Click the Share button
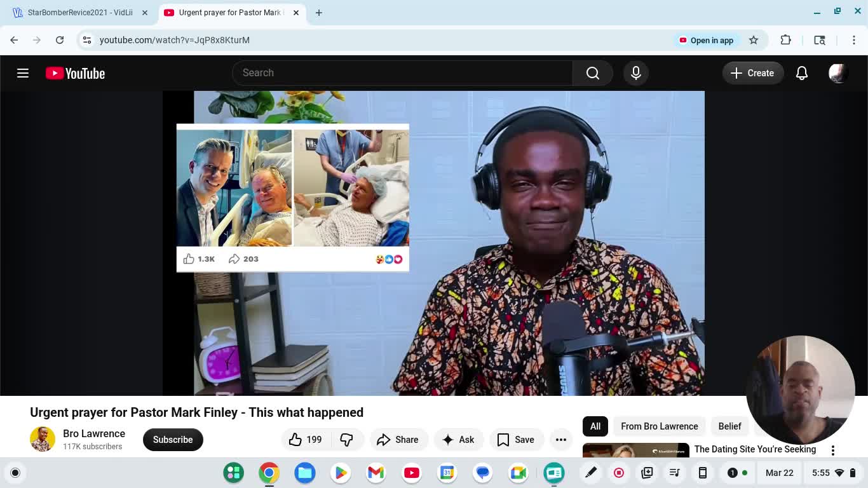Viewport: 868px width, 488px height. pos(398,440)
